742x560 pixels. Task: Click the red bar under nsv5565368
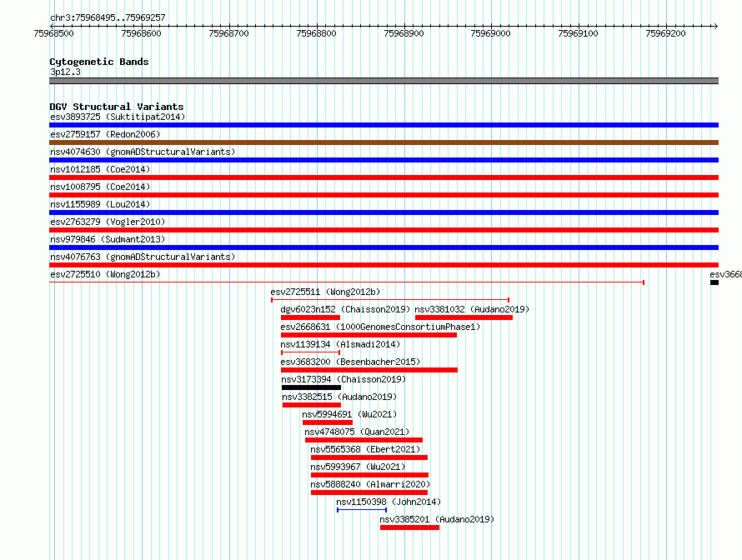(369, 457)
